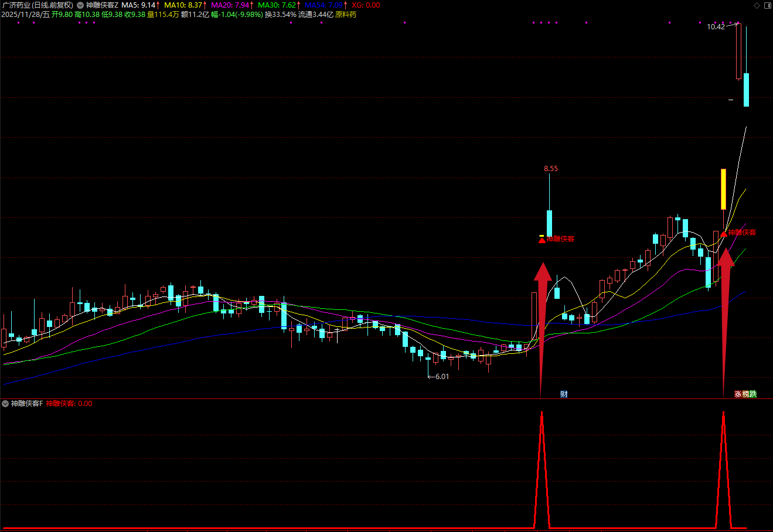Click the 原料药 sector link
The width and height of the screenshot is (773, 532).
(x=346, y=15)
